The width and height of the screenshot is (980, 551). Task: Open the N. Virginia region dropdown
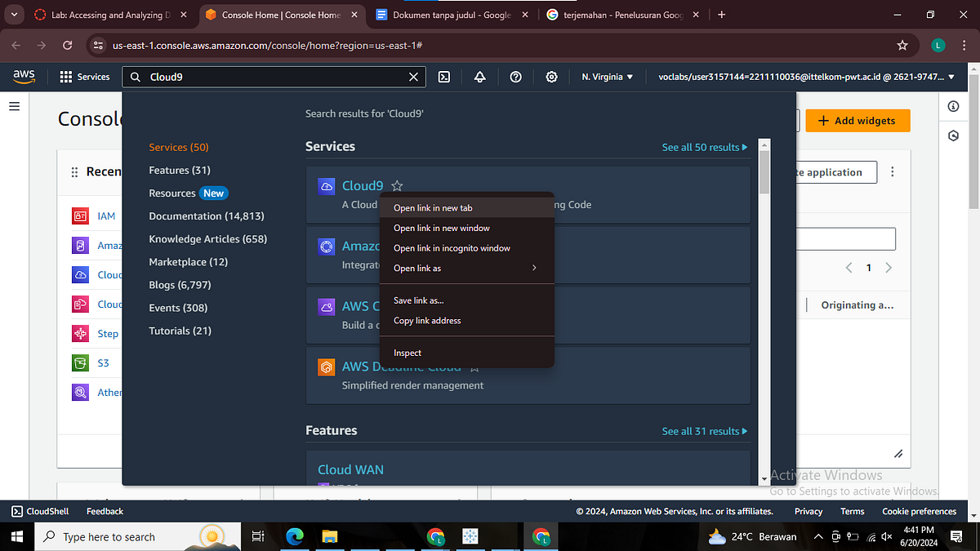click(606, 76)
